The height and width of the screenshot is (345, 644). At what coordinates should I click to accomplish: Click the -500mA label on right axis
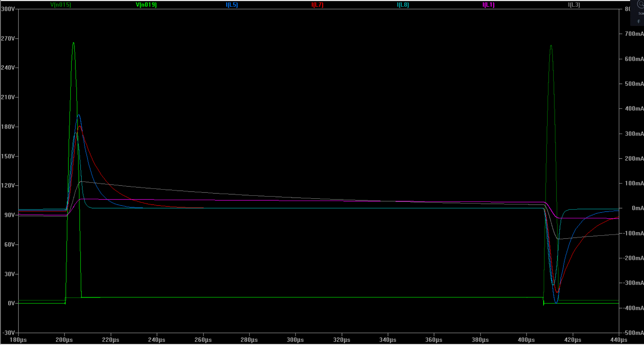(x=634, y=333)
